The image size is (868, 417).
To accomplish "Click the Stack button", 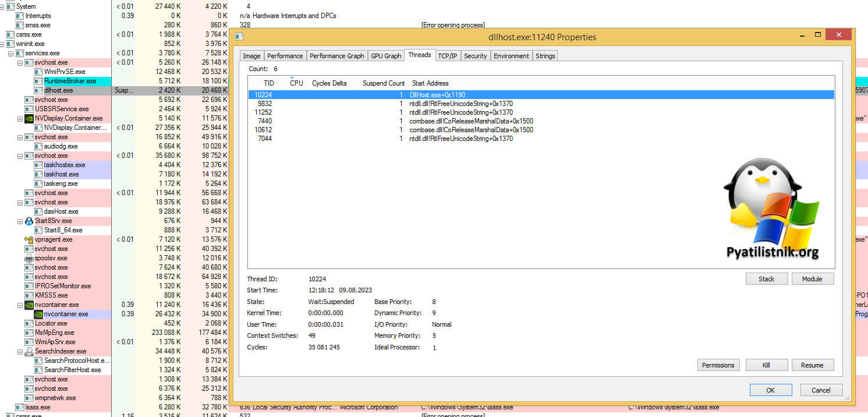I will tap(766, 279).
